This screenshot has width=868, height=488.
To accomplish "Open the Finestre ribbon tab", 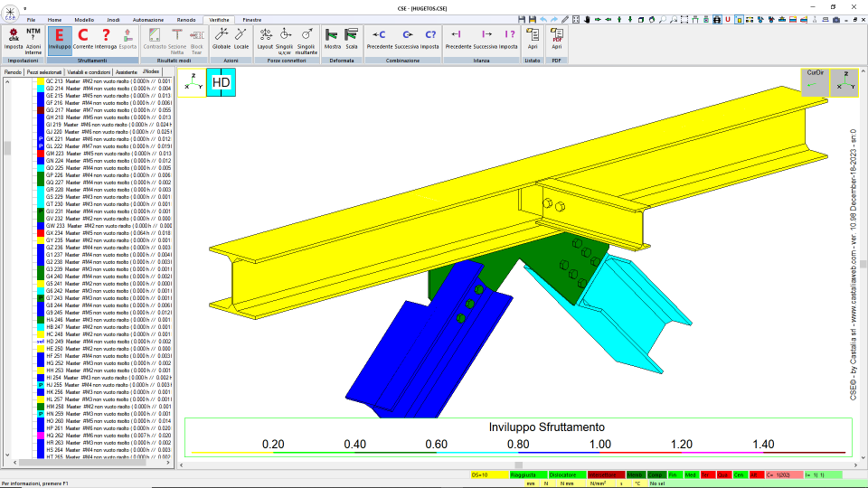I will [x=252, y=20].
